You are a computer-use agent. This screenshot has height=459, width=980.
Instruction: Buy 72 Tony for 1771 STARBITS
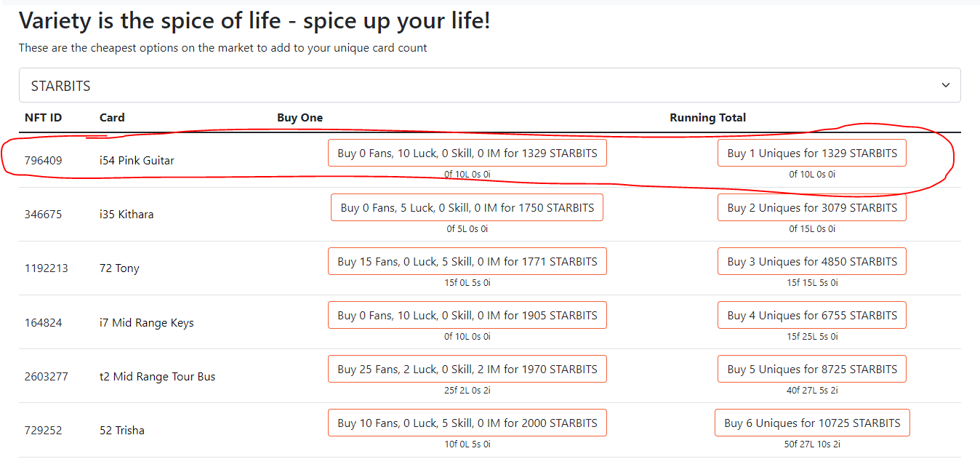point(467,261)
